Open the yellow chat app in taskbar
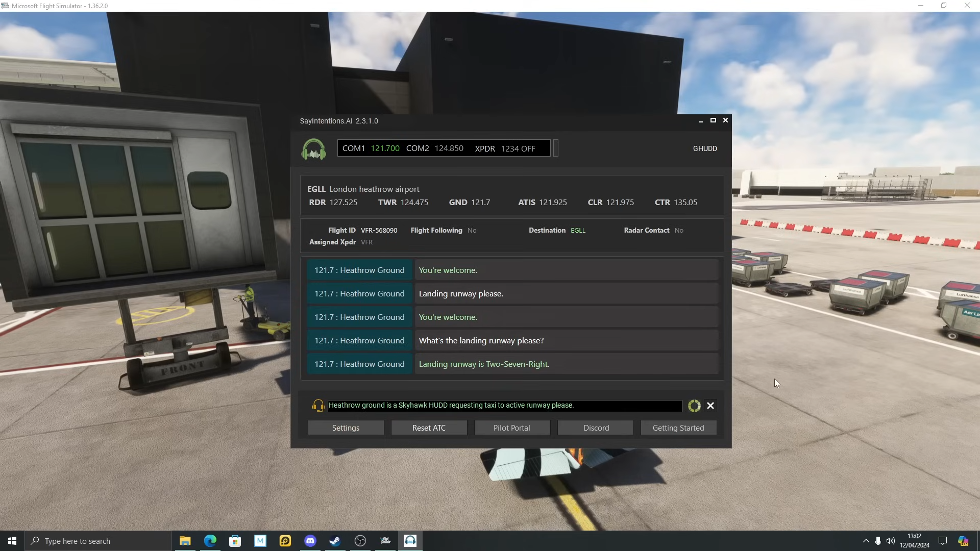The width and height of the screenshot is (980, 551). point(285,541)
